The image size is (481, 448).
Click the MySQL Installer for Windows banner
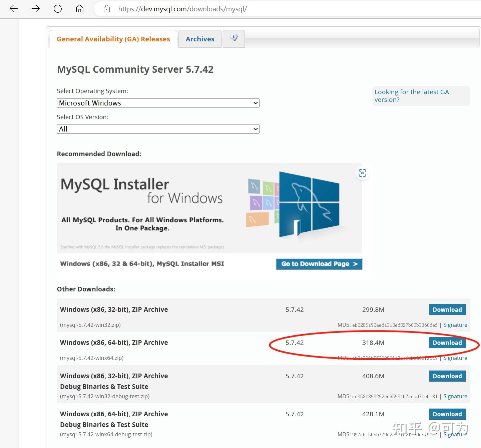[209, 208]
